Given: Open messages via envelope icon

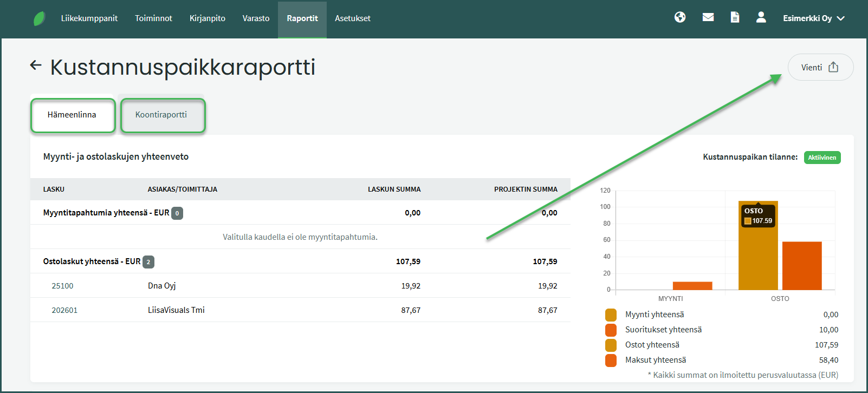Looking at the screenshot, I should (x=708, y=17).
